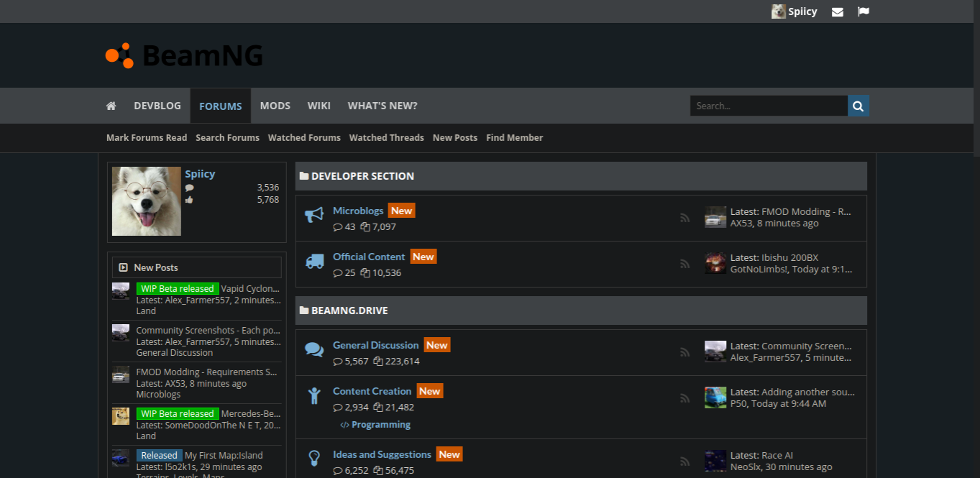Viewport: 980px width, 478px height.
Task: Click the Official Content truck icon
Action: click(314, 261)
